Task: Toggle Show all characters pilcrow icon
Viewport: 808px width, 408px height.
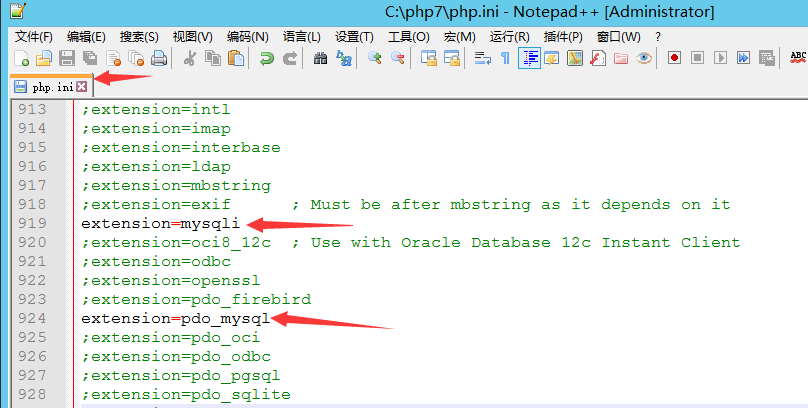Action: coord(505,59)
